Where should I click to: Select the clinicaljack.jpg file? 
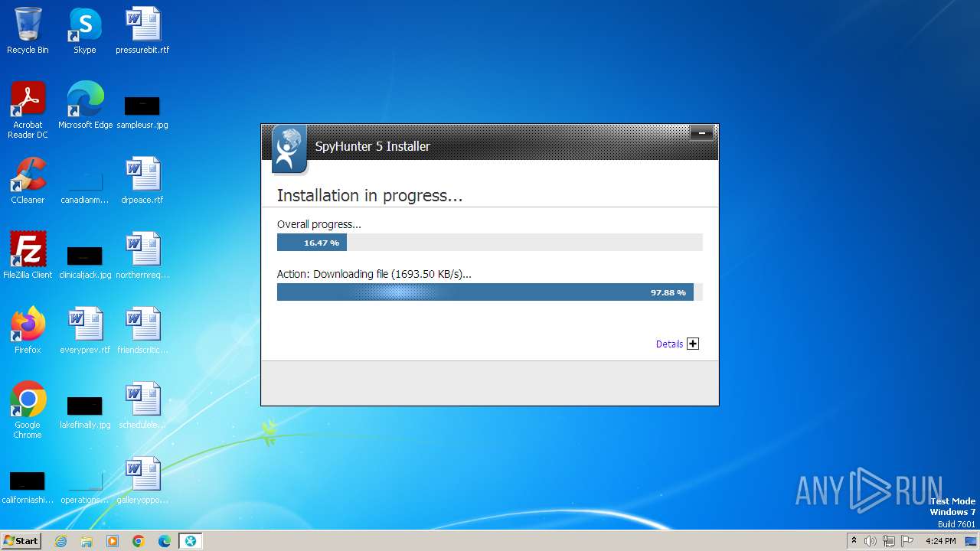(85, 262)
